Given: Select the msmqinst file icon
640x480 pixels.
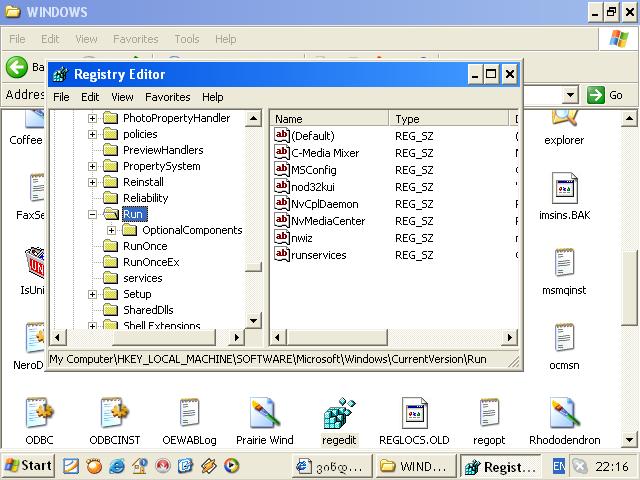Looking at the screenshot, I should [564, 262].
